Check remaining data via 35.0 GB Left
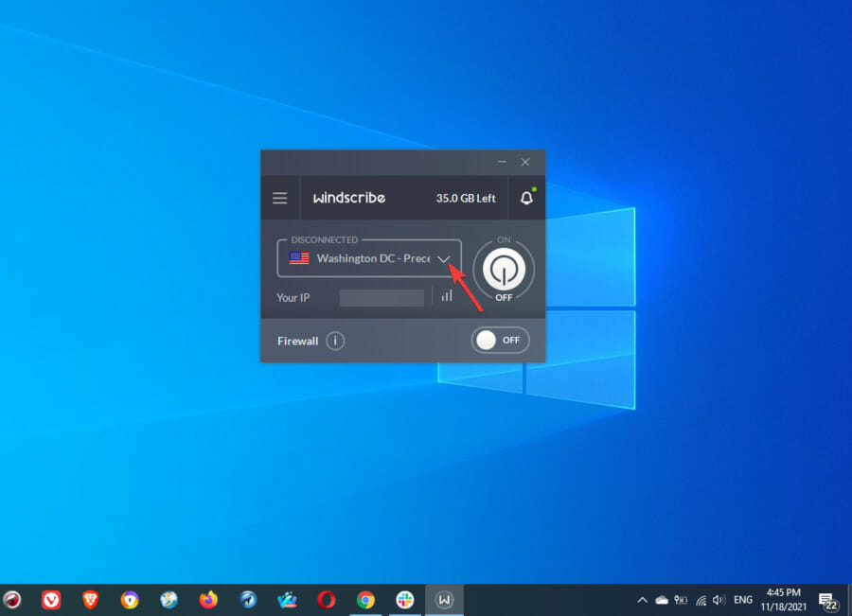 click(x=466, y=198)
